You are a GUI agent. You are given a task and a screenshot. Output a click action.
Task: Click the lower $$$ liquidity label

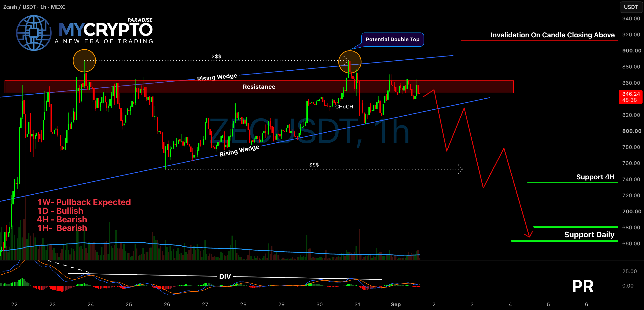click(x=314, y=165)
